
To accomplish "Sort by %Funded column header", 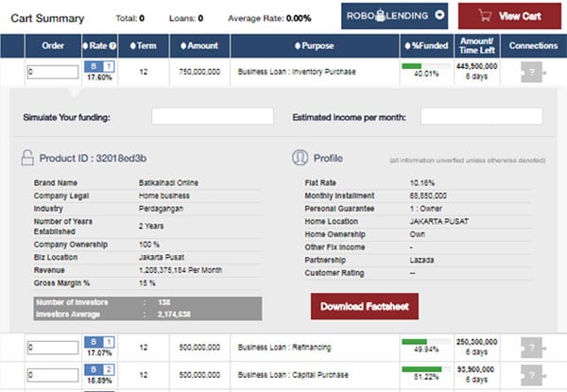I will (424, 46).
